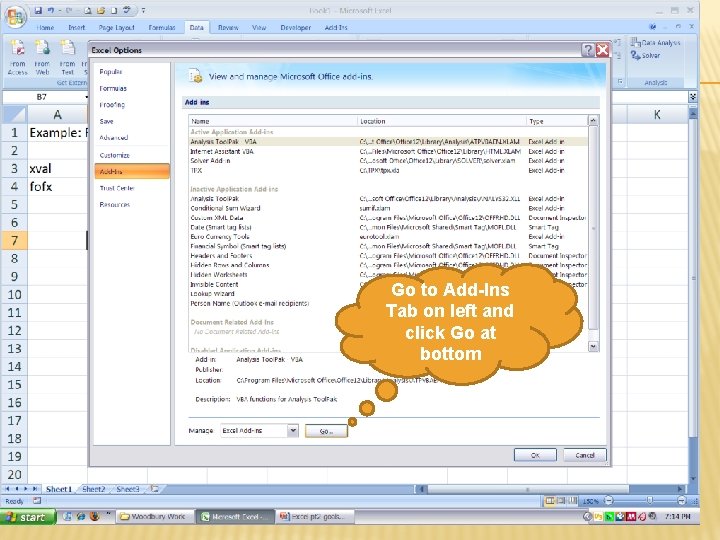720x540 pixels.
Task: Select Conditional Sum Wizard row
Action: click(x=388, y=208)
